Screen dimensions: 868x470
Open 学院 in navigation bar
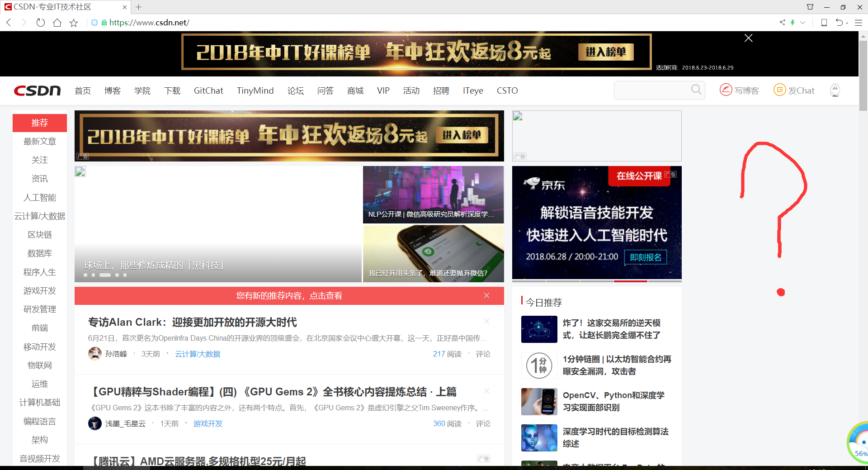[142, 91]
